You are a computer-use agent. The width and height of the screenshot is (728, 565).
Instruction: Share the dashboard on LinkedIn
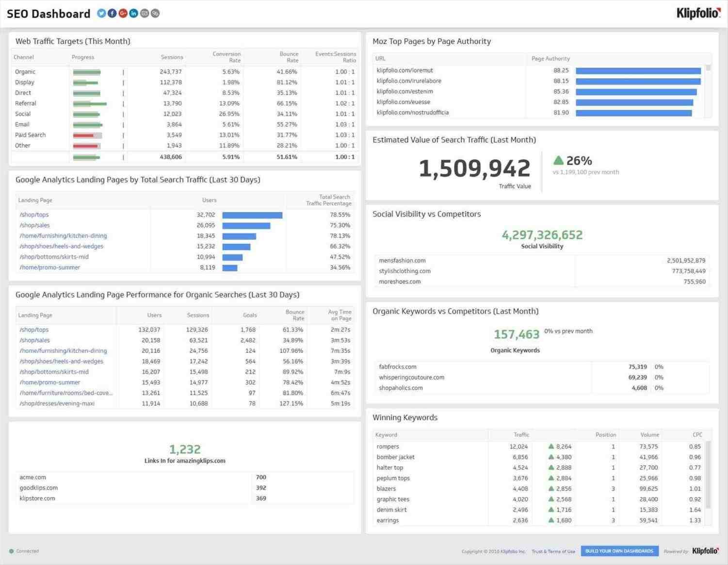[x=133, y=13]
